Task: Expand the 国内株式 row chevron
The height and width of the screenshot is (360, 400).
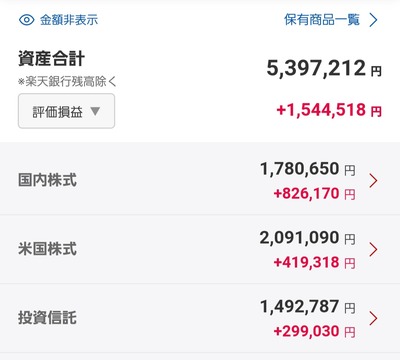Action: 373,181
